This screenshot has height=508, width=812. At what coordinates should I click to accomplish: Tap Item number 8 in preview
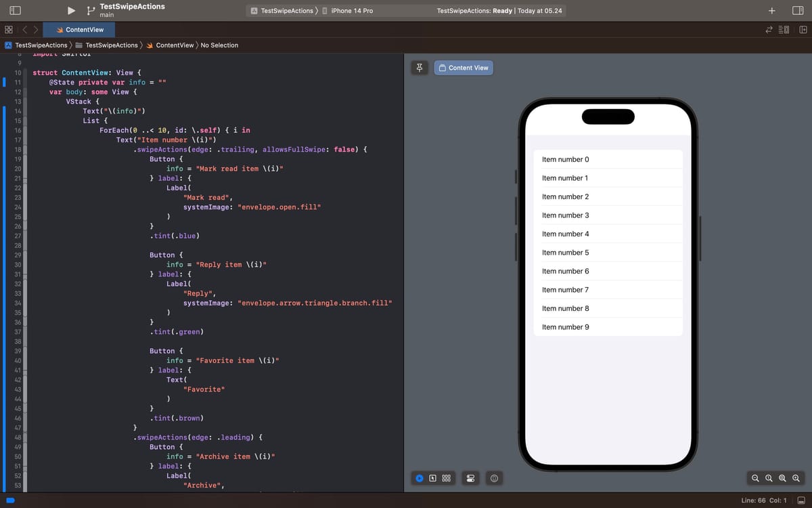point(608,308)
